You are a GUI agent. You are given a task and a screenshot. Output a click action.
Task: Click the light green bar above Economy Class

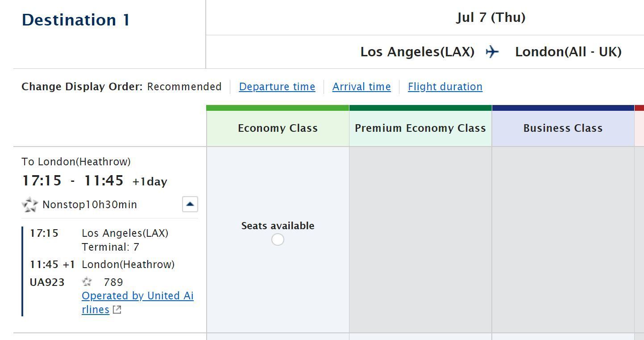[278, 108]
